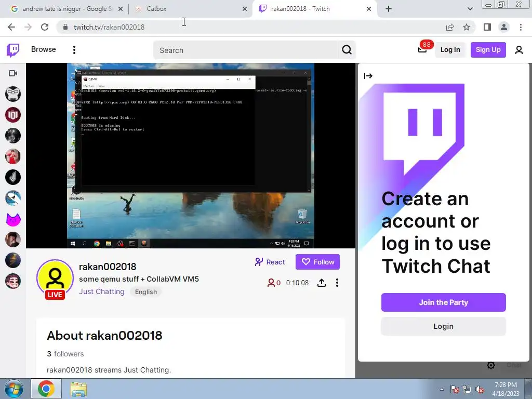Collapse the chat panel arrow

coord(368,76)
